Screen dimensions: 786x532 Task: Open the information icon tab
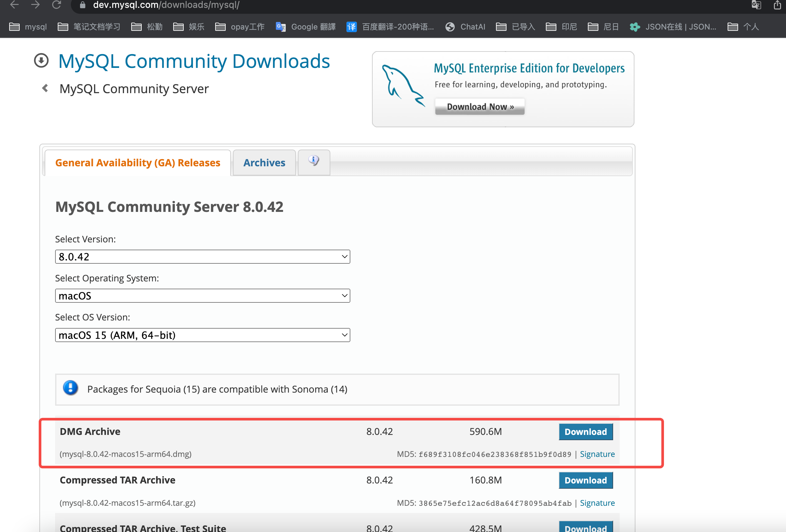(314, 162)
